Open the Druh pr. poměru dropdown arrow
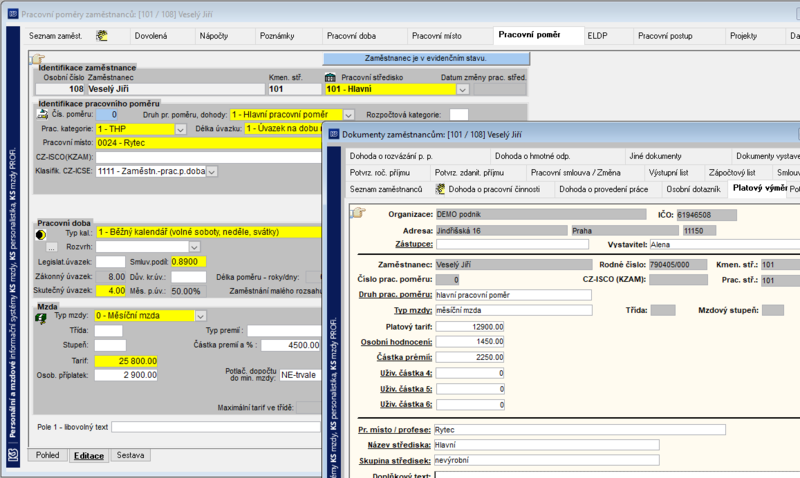The width and height of the screenshot is (800, 478). tap(348, 115)
